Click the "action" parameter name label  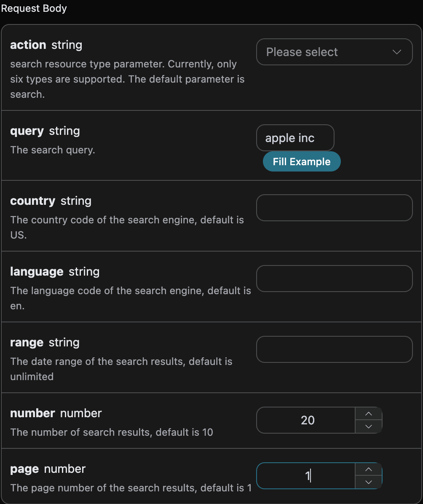point(28,45)
